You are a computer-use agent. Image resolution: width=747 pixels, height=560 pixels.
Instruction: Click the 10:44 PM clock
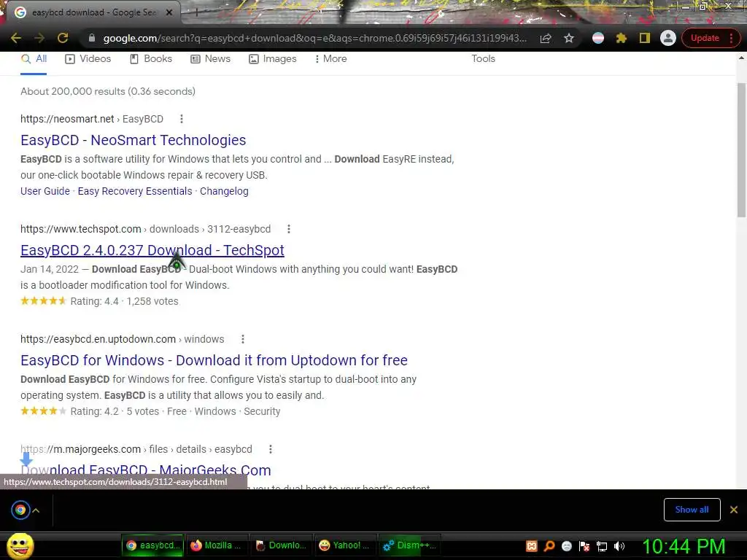click(x=684, y=546)
